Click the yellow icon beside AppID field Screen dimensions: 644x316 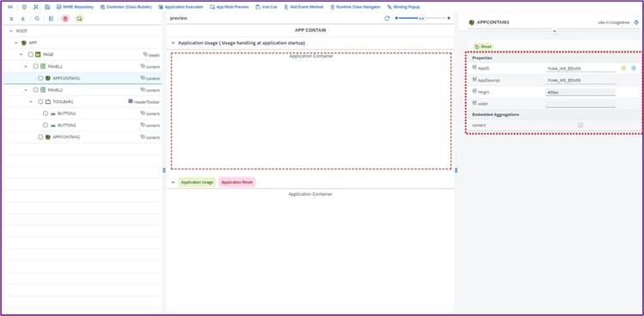point(623,68)
